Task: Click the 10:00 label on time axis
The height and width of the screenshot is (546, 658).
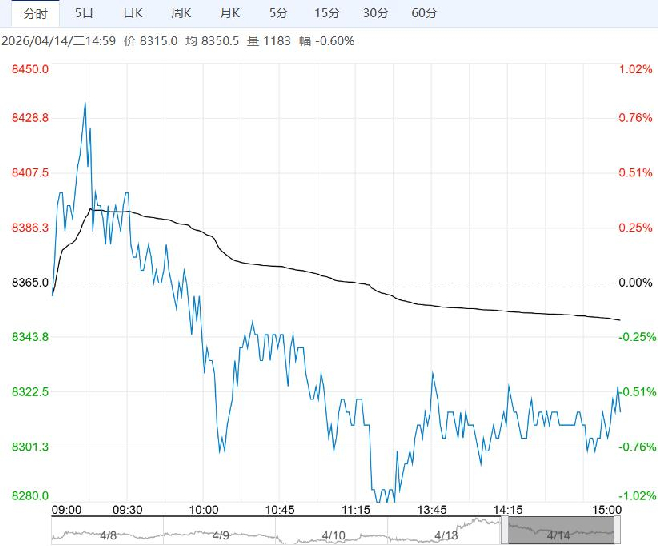Action: [204, 509]
